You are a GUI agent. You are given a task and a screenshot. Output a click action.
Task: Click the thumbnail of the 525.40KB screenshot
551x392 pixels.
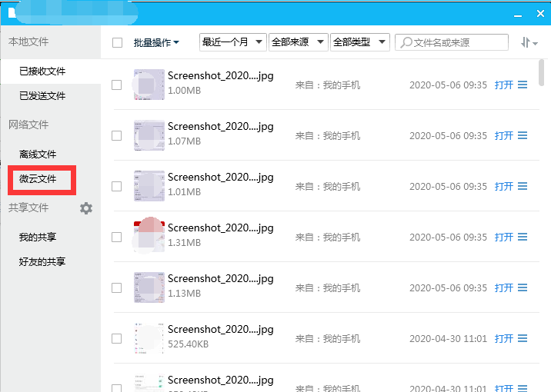(x=149, y=338)
